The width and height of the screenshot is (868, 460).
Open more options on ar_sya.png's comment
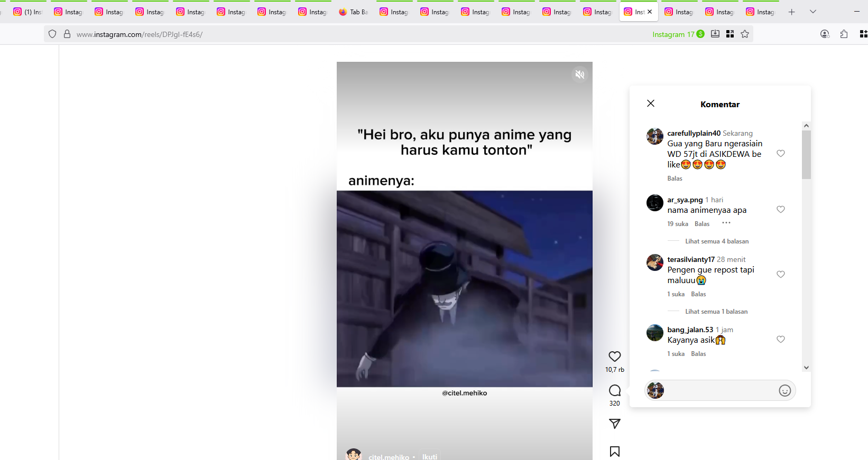pyautogui.click(x=726, y=223)
